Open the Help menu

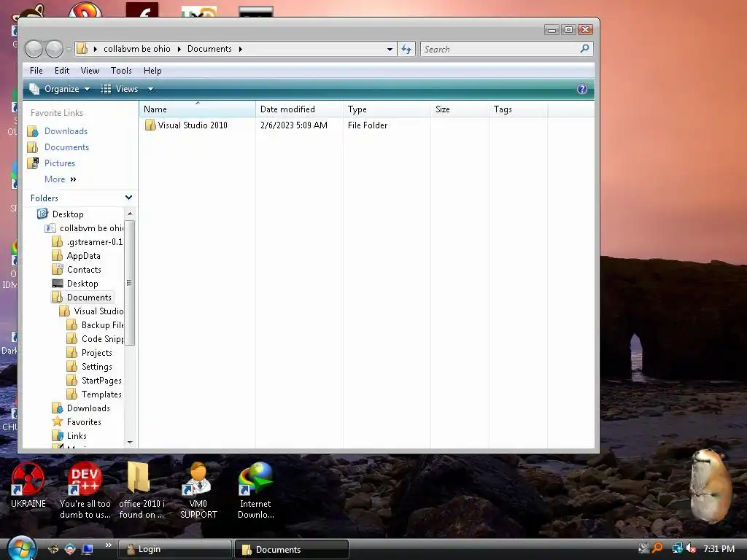tap(152, 71)
